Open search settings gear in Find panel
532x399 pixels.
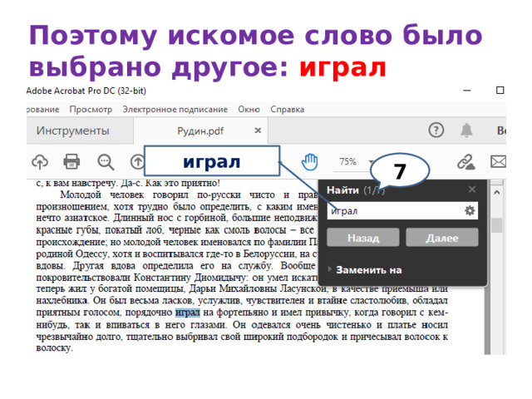470,210
